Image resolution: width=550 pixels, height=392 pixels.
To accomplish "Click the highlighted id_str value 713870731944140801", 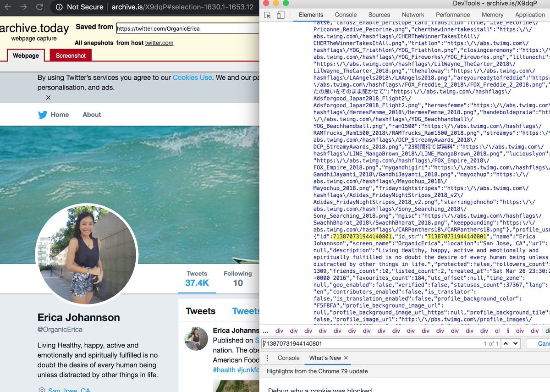I will (456, 237).
